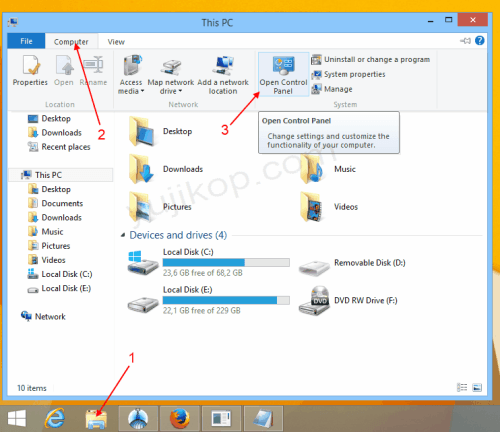Click Uninstall or change a program
500x432 pixels.
(370, 60)
